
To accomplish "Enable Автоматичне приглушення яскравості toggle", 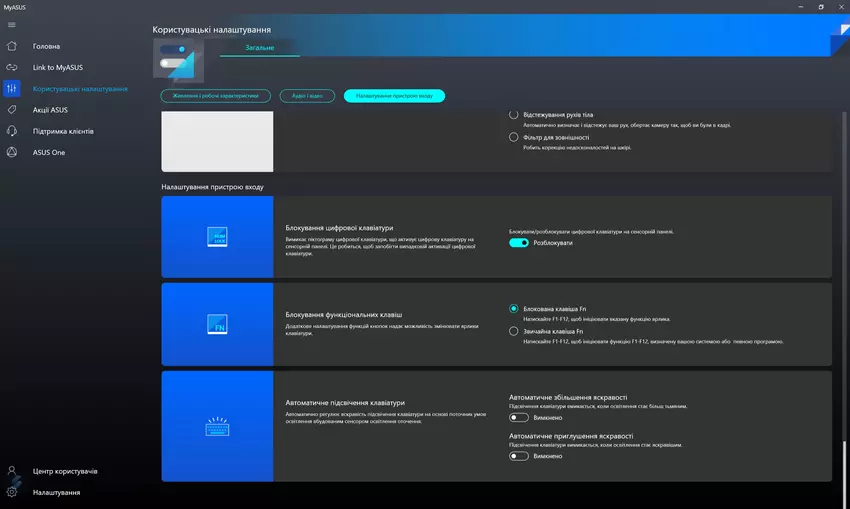I will (519, 456).
